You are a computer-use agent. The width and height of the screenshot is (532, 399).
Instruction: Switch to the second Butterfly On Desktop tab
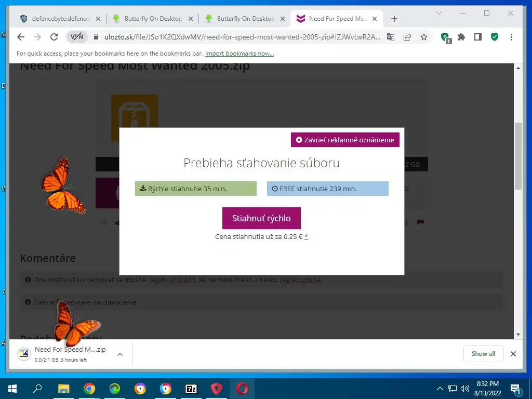pos(245,19)
